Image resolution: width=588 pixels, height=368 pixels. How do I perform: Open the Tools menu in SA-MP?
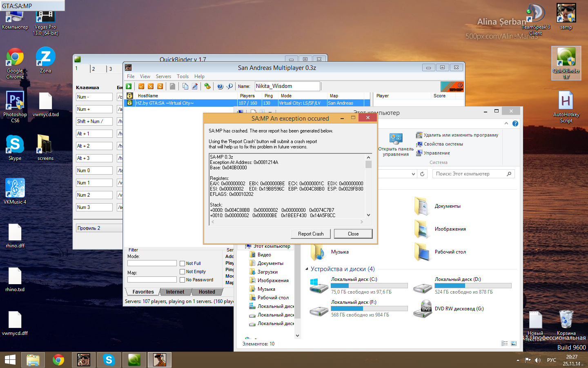tap(183, 76)
